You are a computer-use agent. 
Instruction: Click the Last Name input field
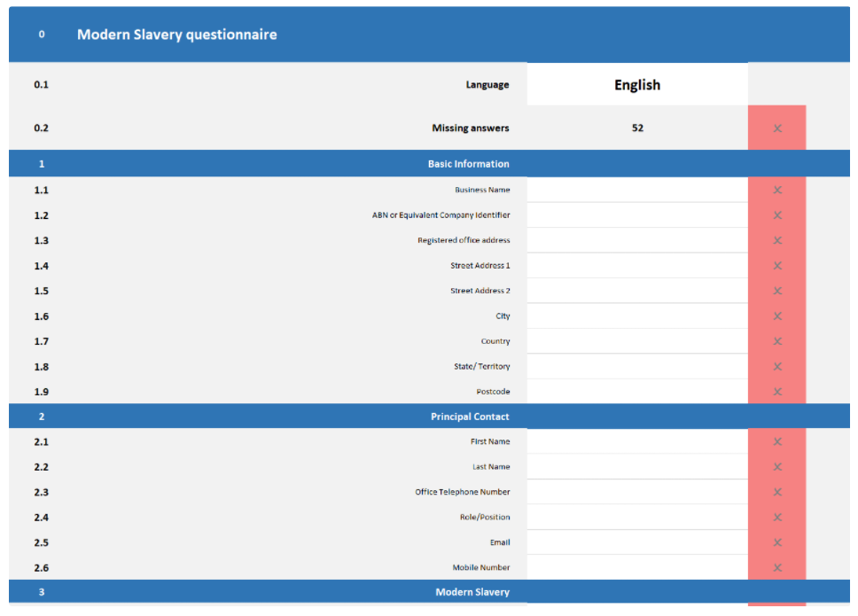click(637, 466)
